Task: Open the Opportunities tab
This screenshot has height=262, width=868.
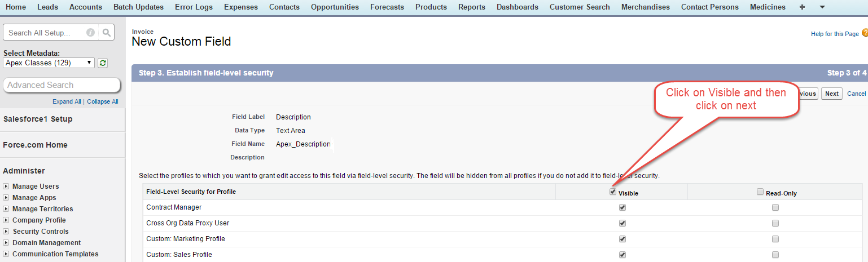Action: (335, 7)
